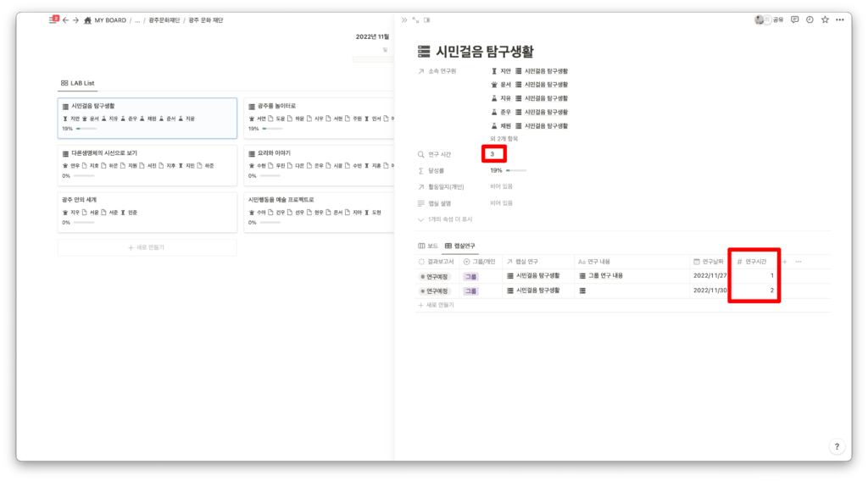Screen dimensions: 868x481
Task: Open the sidebar menu with notification badge
Action: (53, 19)
